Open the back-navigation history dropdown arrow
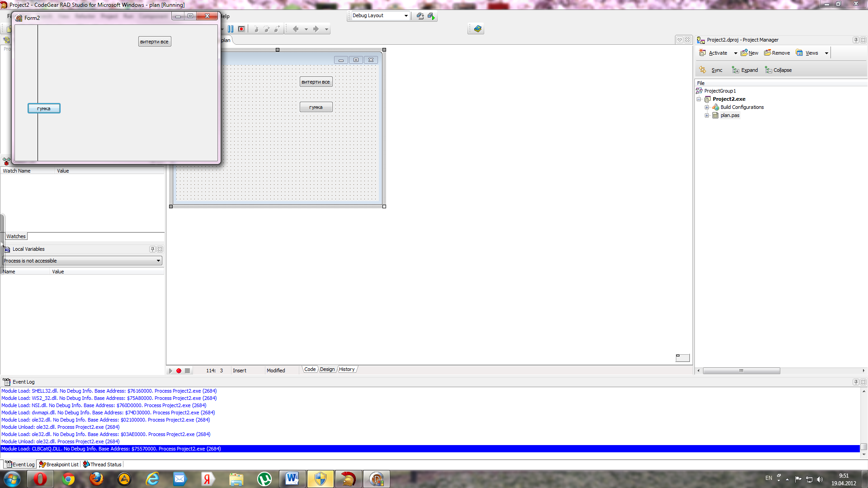The image size is (868, 488). pyautogui.click(x=306, y=29)
